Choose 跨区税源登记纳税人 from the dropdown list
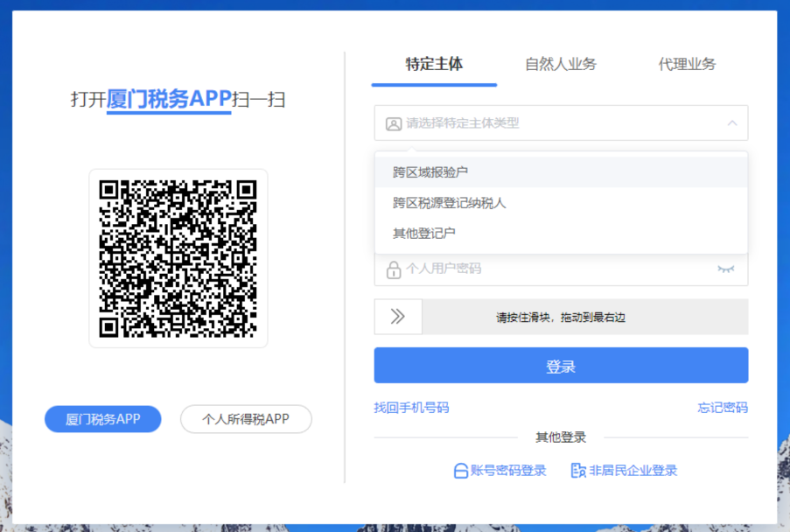The width and height of the screenshot is (790, 532). [x=561, y=203]
